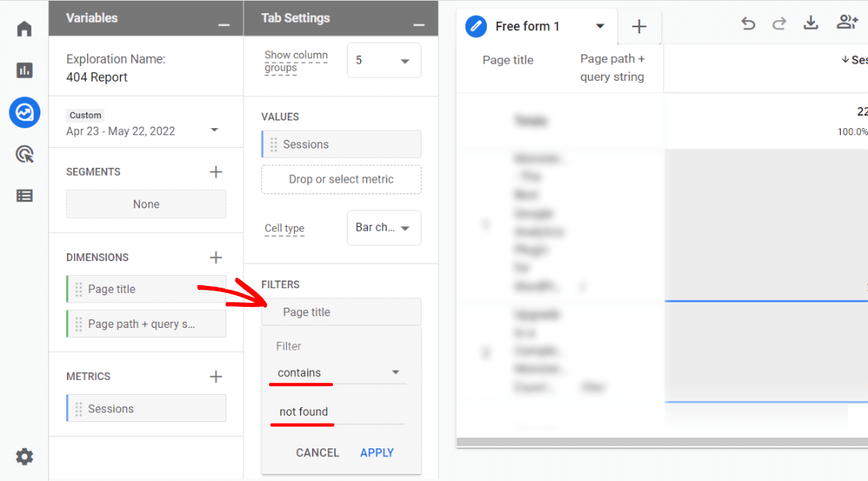Screen dimensions: 868x481
Task: Add a new segment with plus
Action: (216, 172)
